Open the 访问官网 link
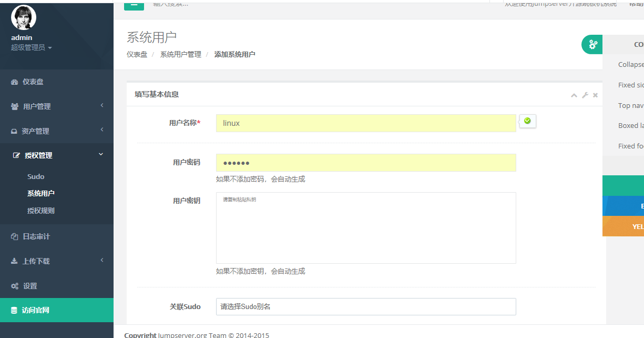The width and height of the screenshot is (644, 338). pyautogui.click(x=57, y=311)
